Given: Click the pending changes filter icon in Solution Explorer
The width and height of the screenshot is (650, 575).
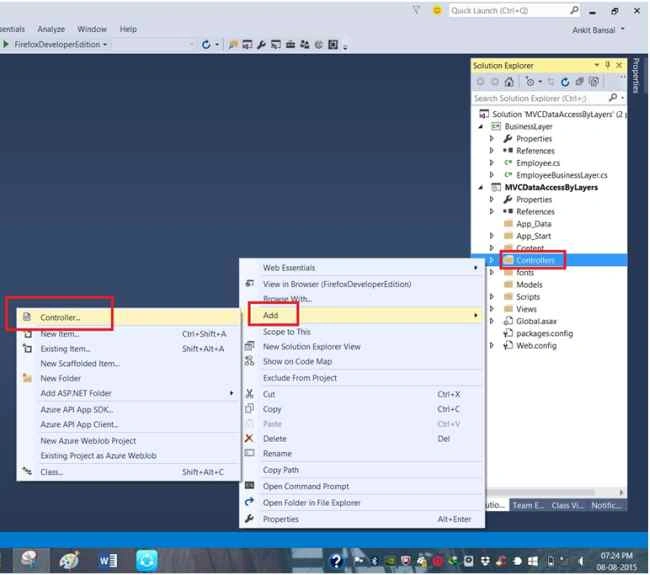Looking at the screenshot, I should click(x=530, y=82).
